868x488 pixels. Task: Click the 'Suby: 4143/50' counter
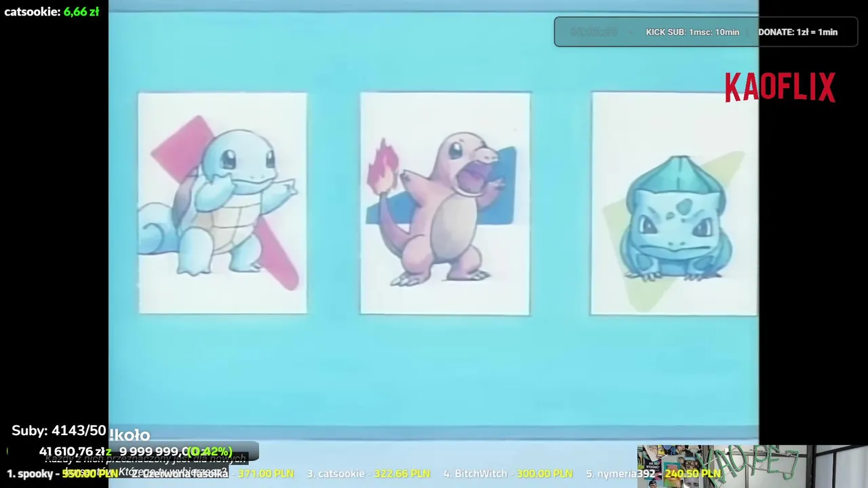point(59,431)
